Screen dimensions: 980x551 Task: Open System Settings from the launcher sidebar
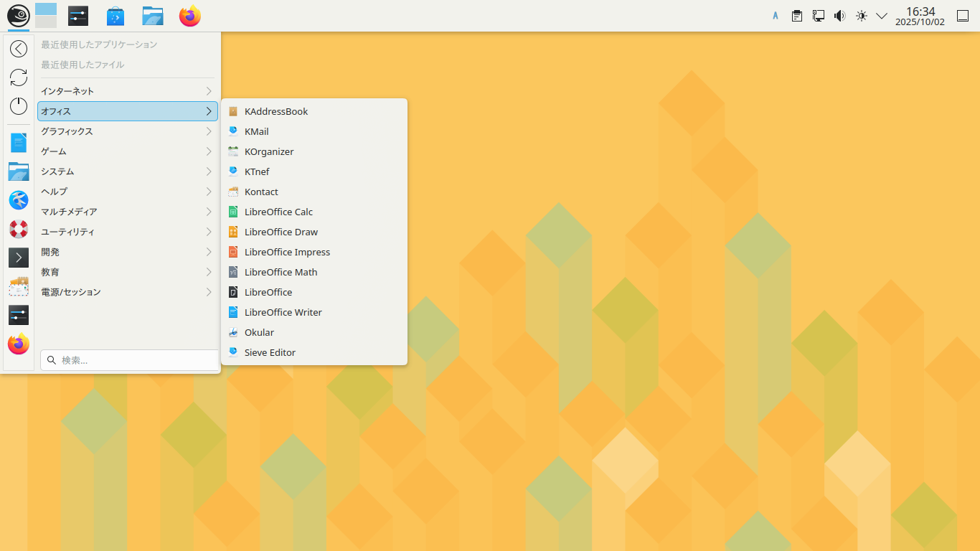18,315
